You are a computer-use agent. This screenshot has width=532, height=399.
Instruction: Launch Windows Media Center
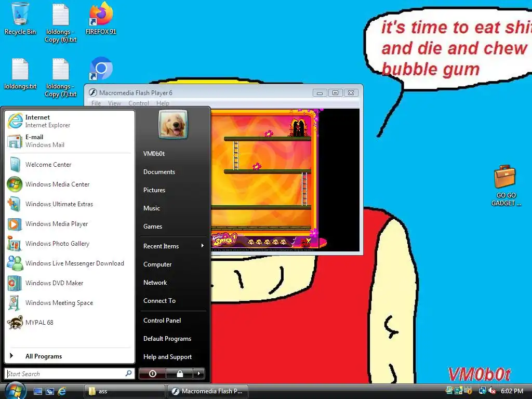(70, 184)
